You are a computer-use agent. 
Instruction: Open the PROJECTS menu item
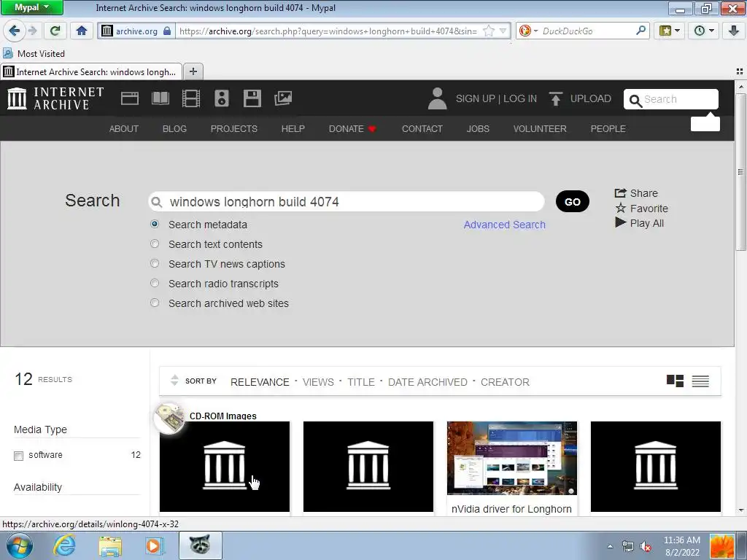pyautogui.click(x=234, y=128)
